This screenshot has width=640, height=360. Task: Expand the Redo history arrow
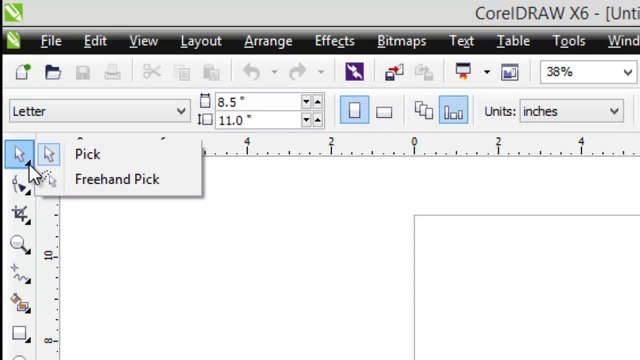[x=321, y=72]
